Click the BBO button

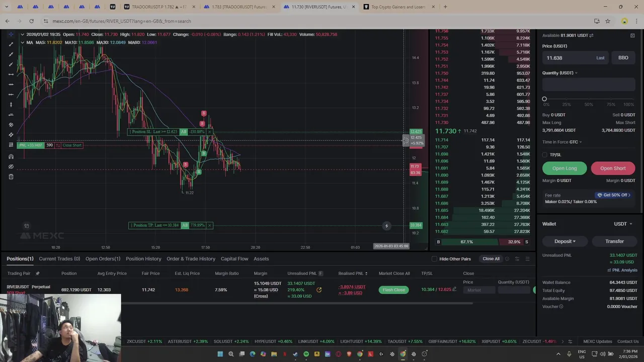(x=623, y=58)
